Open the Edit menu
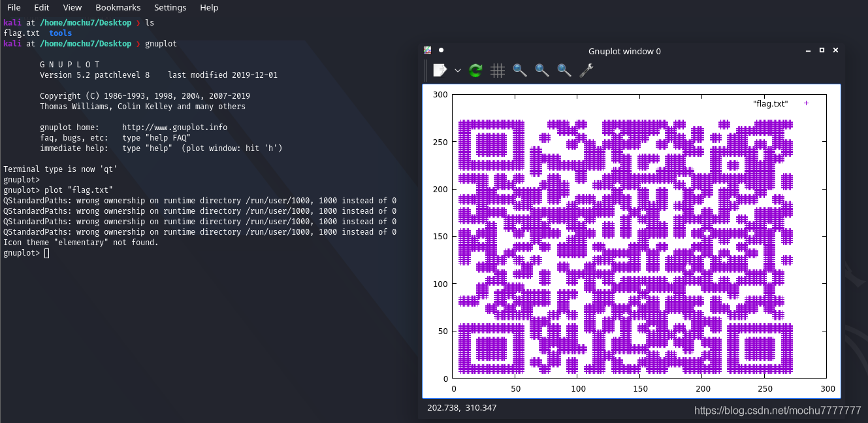Viewport: 868px width, 423px height. point(42,8)
